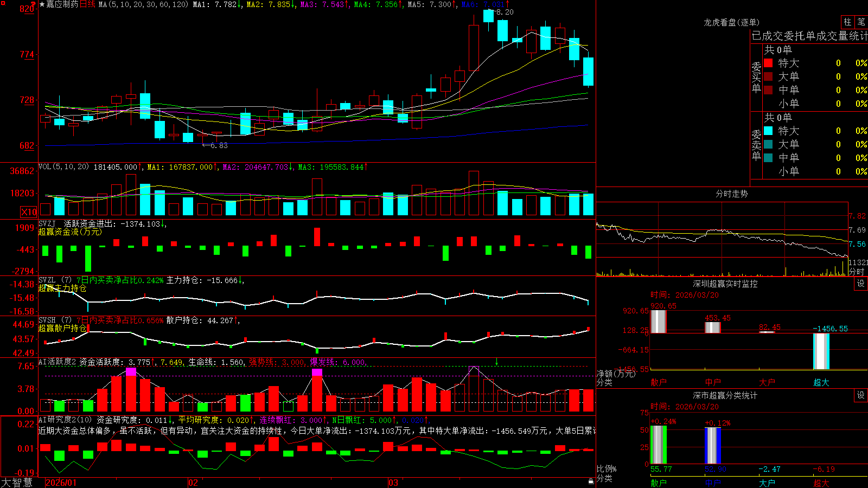
Task: Click the MA(5,10,20,30,60,120) indicator parameters
Action: point(144,4)
